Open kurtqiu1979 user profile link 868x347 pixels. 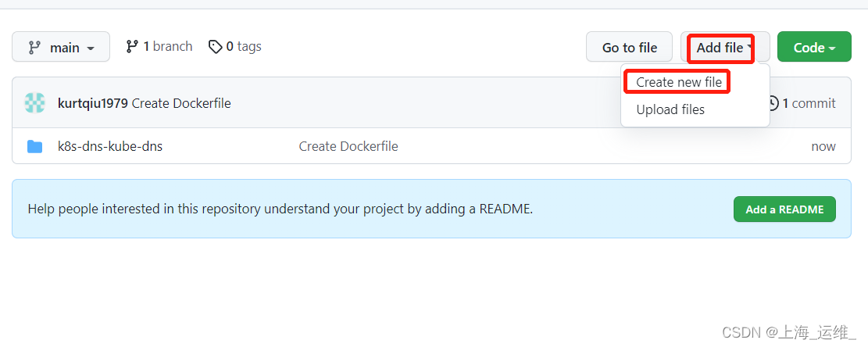[x=92, y=103]
